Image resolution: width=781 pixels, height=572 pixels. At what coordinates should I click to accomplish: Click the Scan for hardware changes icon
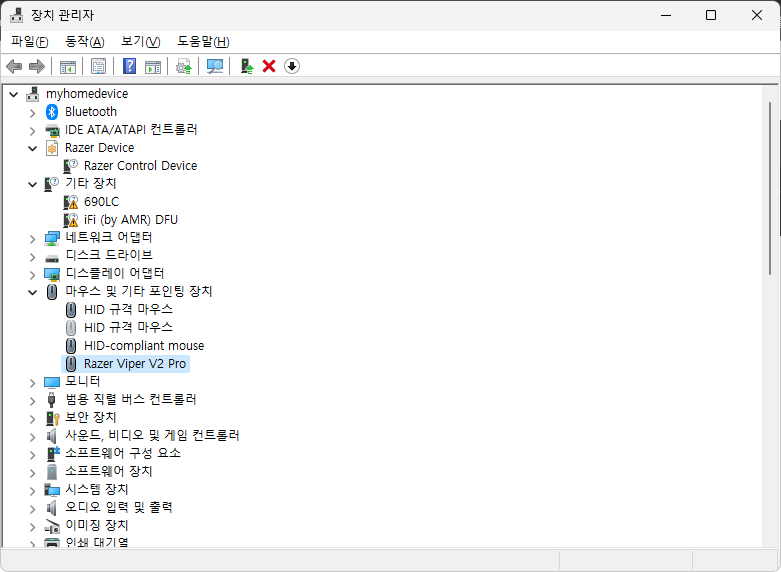tap(215, 66)
